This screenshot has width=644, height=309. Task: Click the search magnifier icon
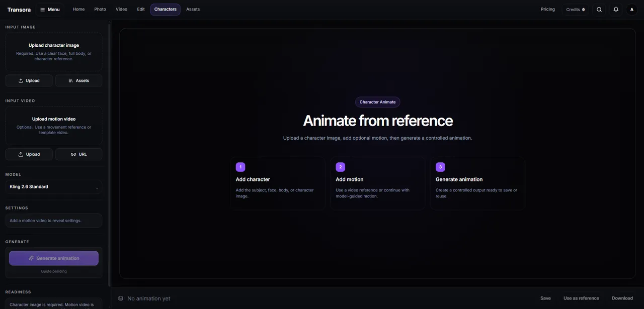point(599,10)
